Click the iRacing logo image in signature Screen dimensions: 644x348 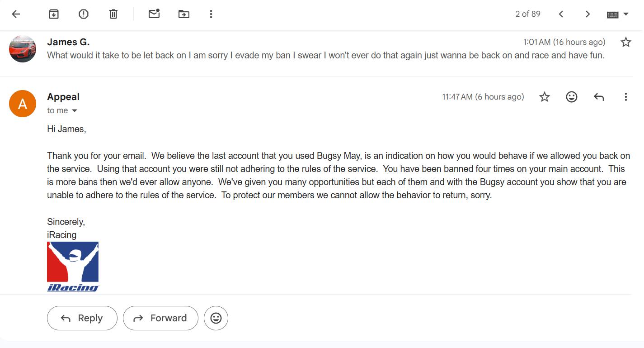point(73,267)
